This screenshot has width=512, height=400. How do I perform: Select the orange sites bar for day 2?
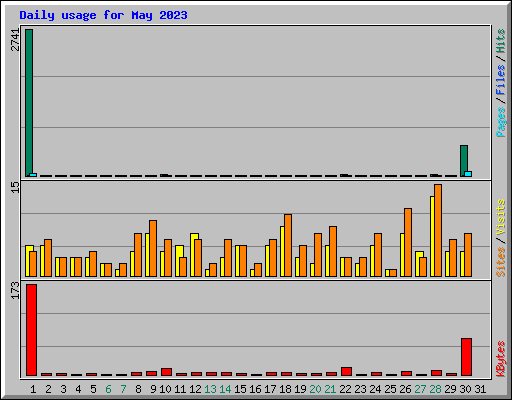pos(48,258)
